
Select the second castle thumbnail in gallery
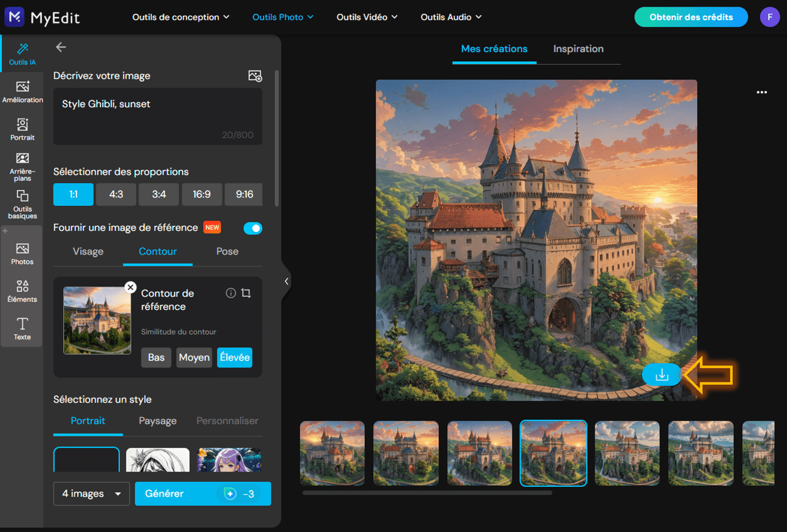pyautogui.click(x=406, y=453)
